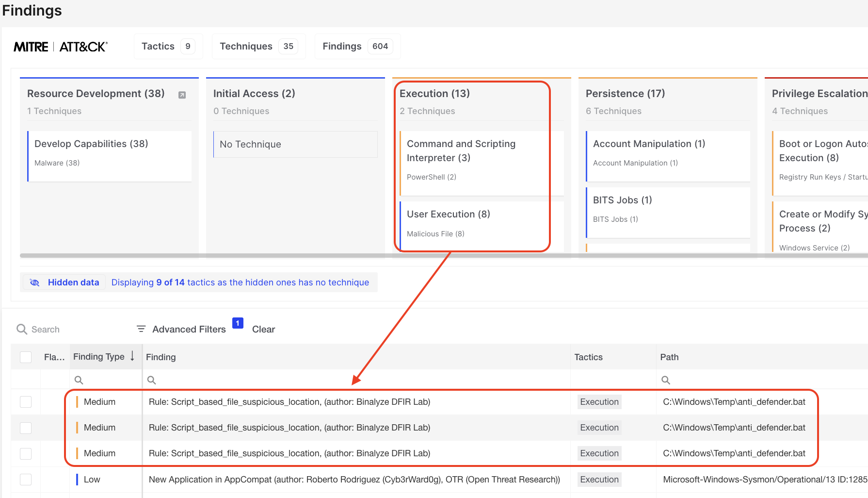Click the Hidden data eye icon
This screenshot has width=868, height=498.
tap(35, 282)
